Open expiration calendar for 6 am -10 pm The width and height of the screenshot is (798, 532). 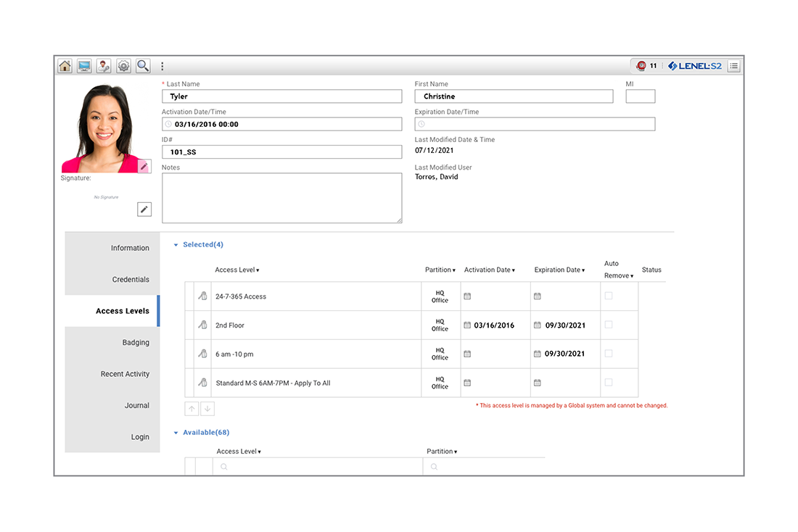pos(538,354)
